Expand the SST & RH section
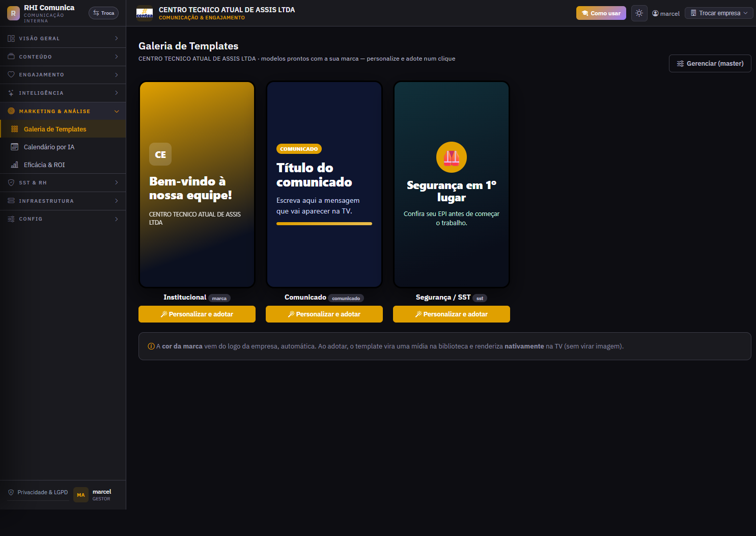The height and width of the screenshot is (536, 756). [63, 182]
